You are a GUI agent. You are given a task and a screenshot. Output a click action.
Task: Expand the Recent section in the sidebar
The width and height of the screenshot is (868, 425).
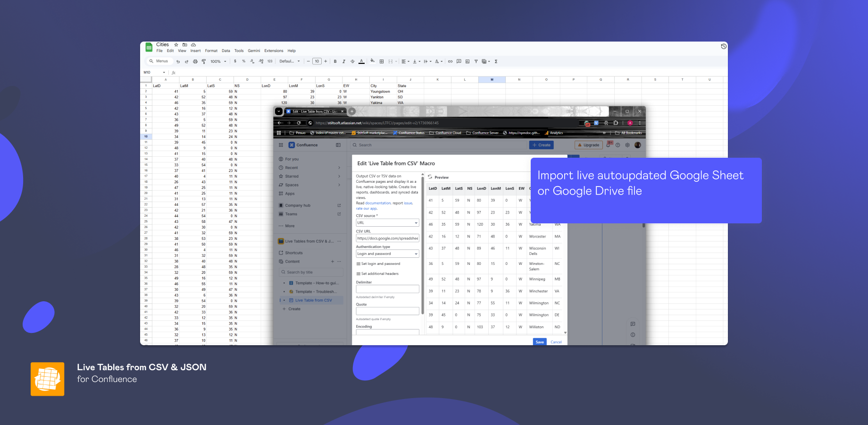(338, 168)
